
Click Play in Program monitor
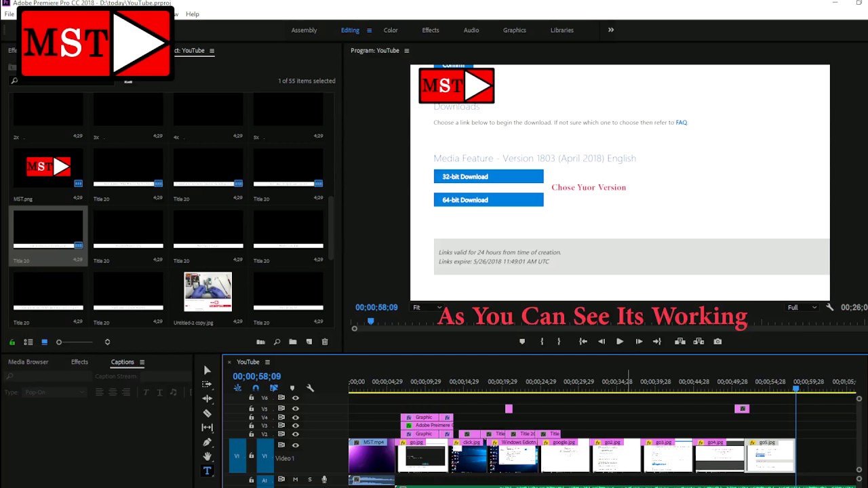point(619,342)
